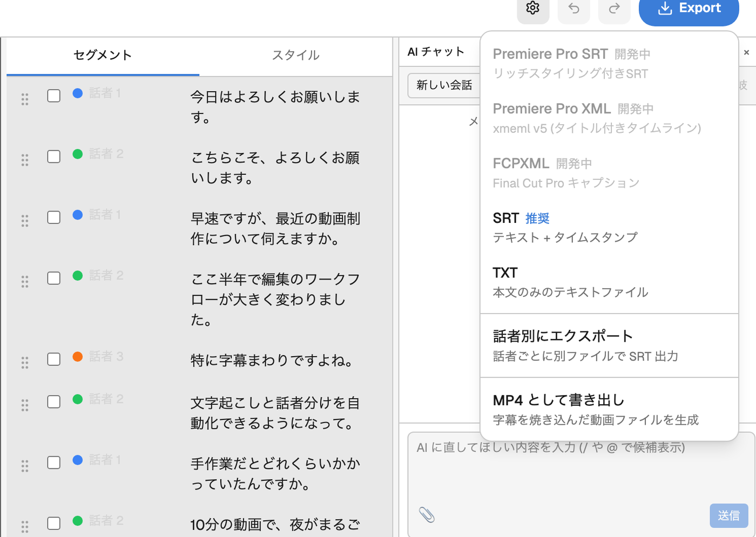Open 話者 2 label on こちらこそ row
756x537 pixels.
coord(106,154)
